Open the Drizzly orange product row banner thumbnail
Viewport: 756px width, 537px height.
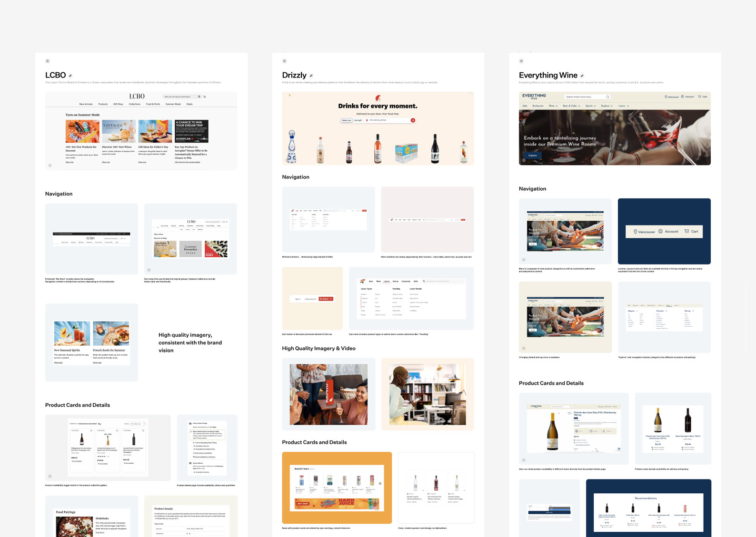pyautogui.click(x=337, y=488)
